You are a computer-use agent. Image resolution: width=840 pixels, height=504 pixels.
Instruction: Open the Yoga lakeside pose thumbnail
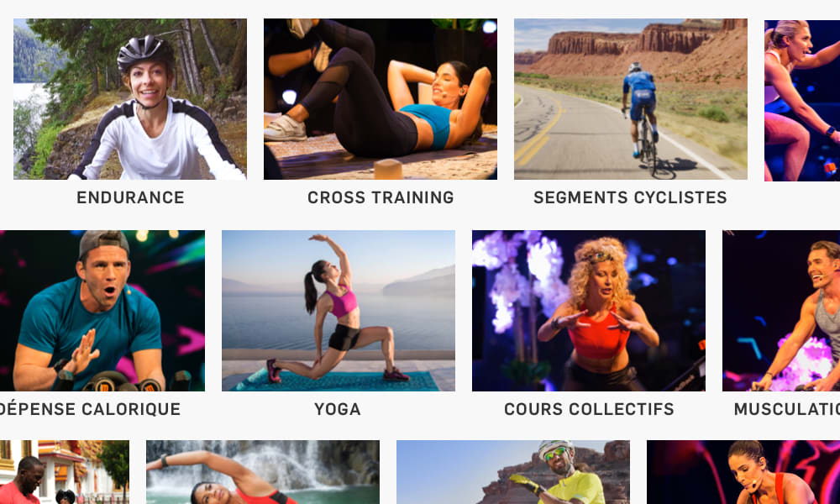click(339, 311)
